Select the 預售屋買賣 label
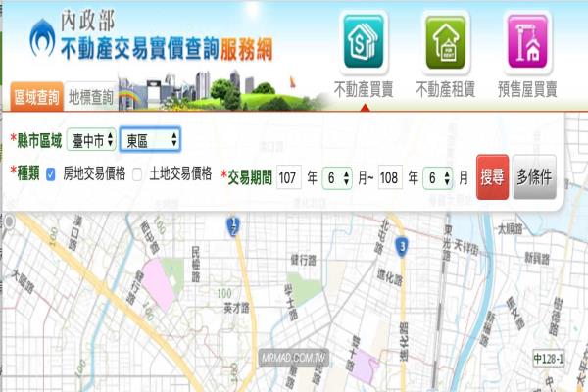 527,90
